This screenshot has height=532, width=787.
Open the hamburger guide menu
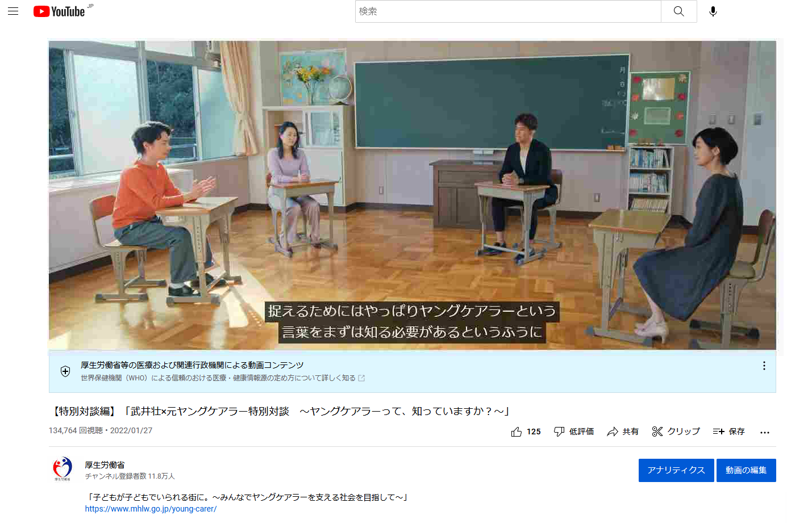point(13,11)
